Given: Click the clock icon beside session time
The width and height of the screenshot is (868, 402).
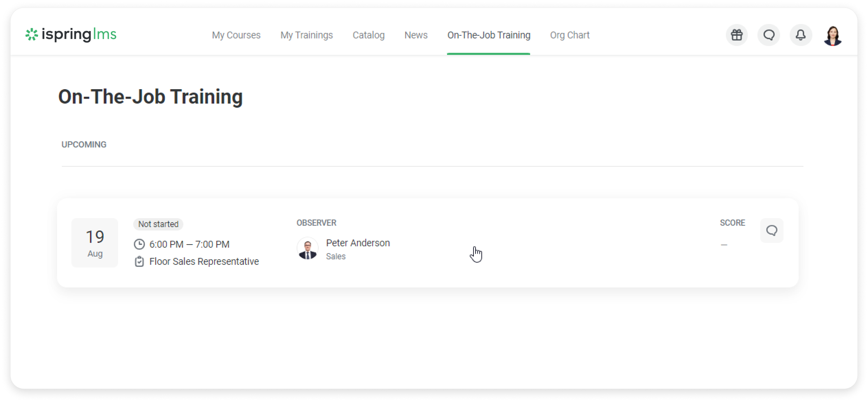Looking at the screenshot, I should click(139, 244).
